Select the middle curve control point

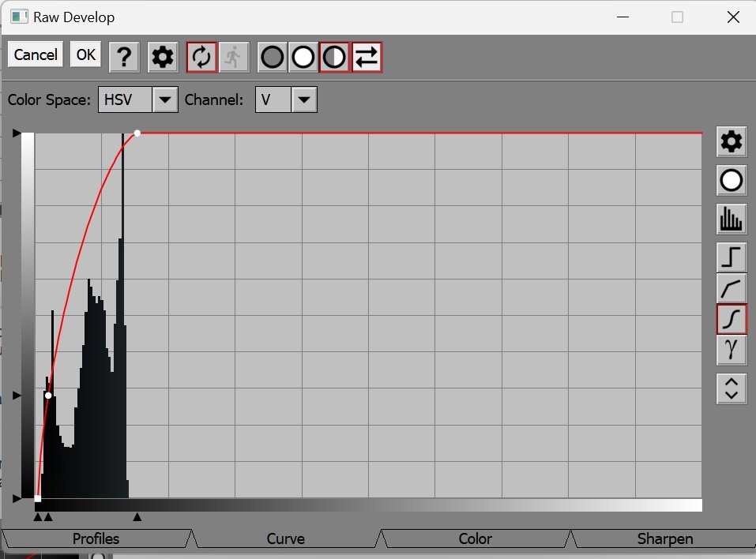click(48, 396)
